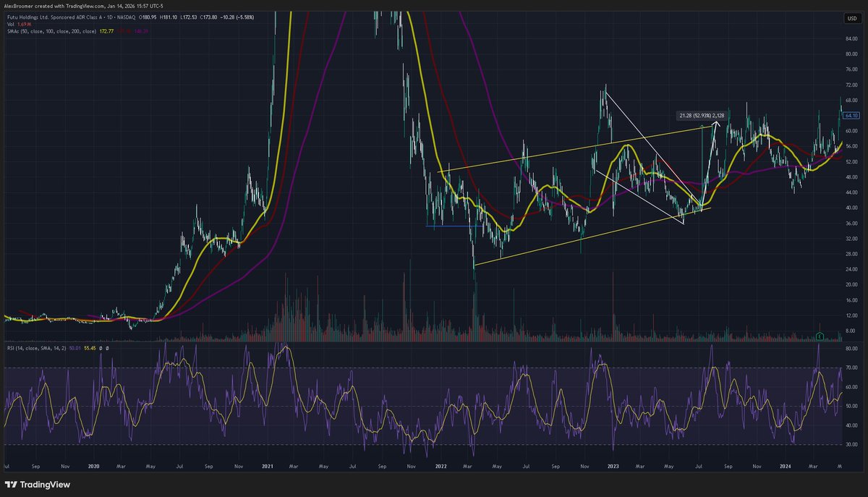Click the low price L172.53
This screenshot has width=868, height=497.
[189, 17]
